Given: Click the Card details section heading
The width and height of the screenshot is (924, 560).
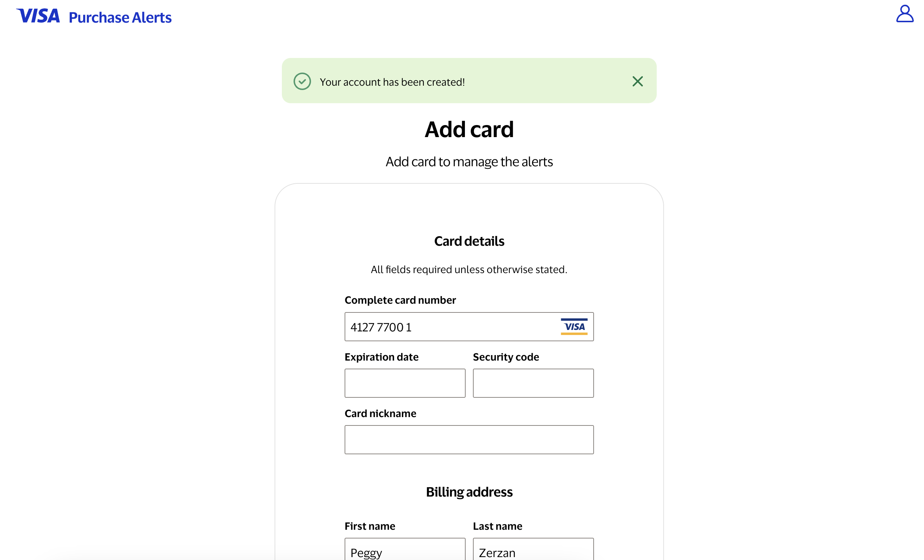Looking at the screenshot, I should click(469, 241).
